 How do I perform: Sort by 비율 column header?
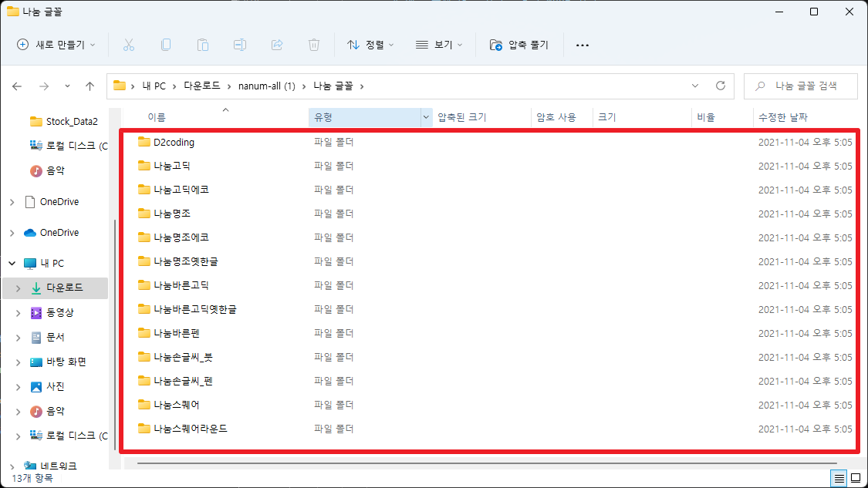(706, 117)
